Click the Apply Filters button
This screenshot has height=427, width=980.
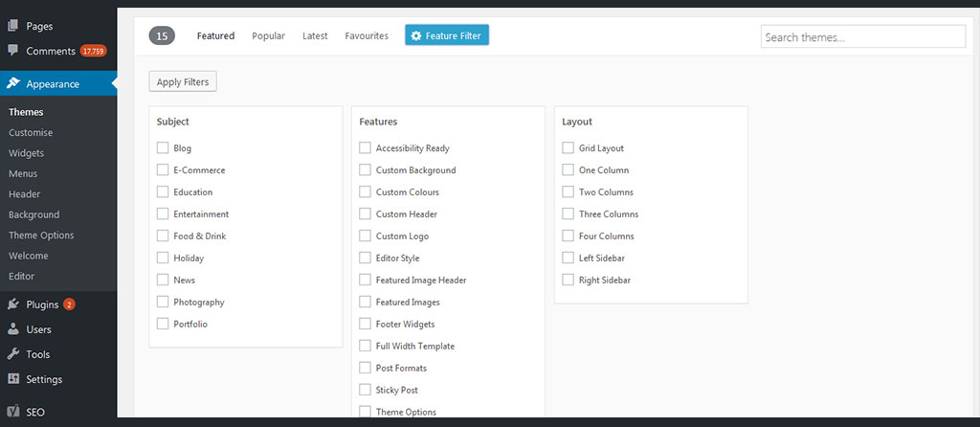pyautogui.click(x=183, y=82)
